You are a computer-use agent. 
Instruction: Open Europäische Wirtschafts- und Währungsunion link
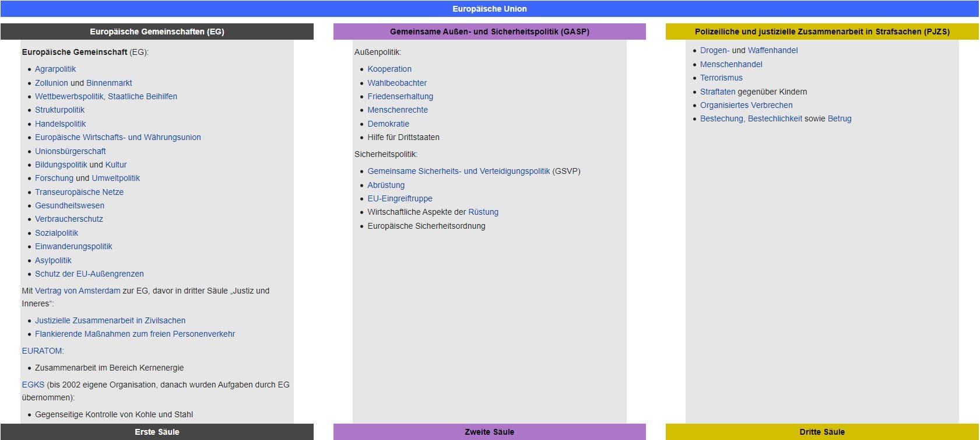point(118,137)
